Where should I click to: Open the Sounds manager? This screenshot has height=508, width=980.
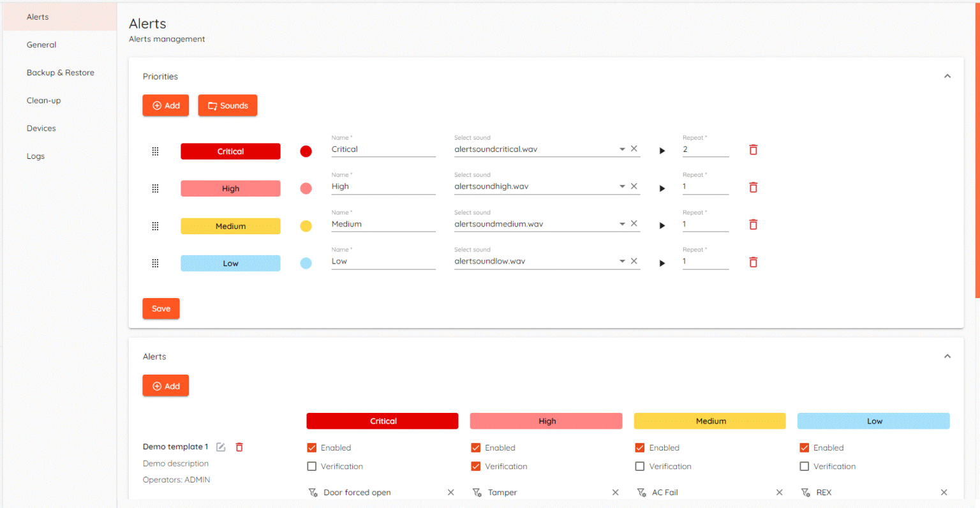(227, 105)
